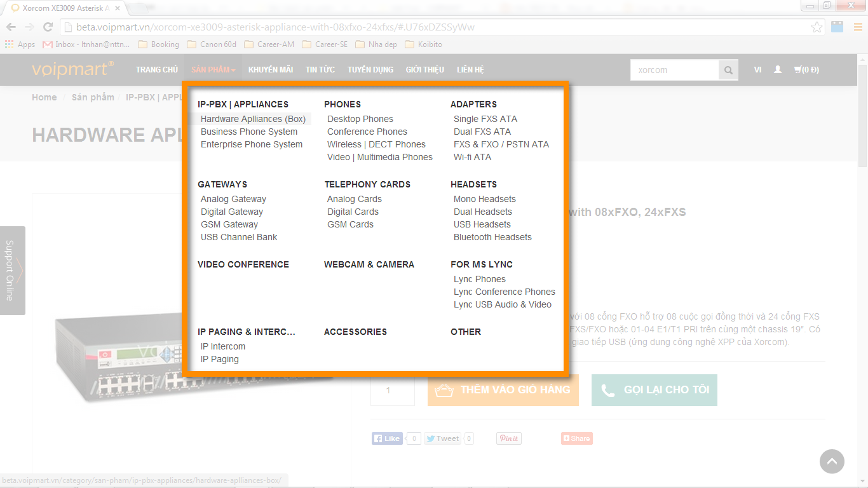Click GỌI LẠI CHO TÔI button

[x=654, y=390]
